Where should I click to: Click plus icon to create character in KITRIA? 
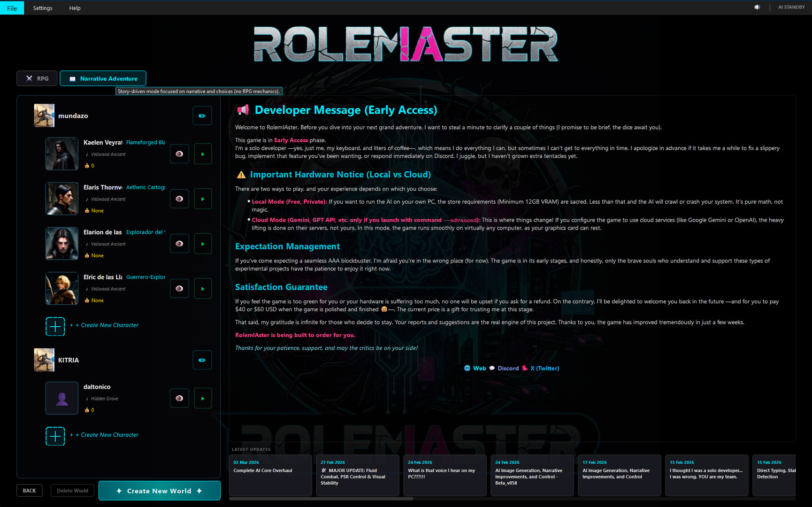[55, 436]
